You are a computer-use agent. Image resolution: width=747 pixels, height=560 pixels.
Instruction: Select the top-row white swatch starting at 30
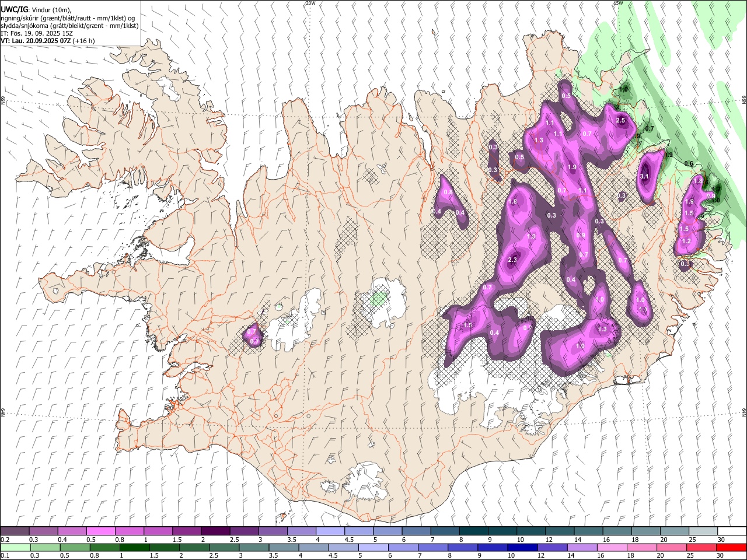click(x=732, y=531)
